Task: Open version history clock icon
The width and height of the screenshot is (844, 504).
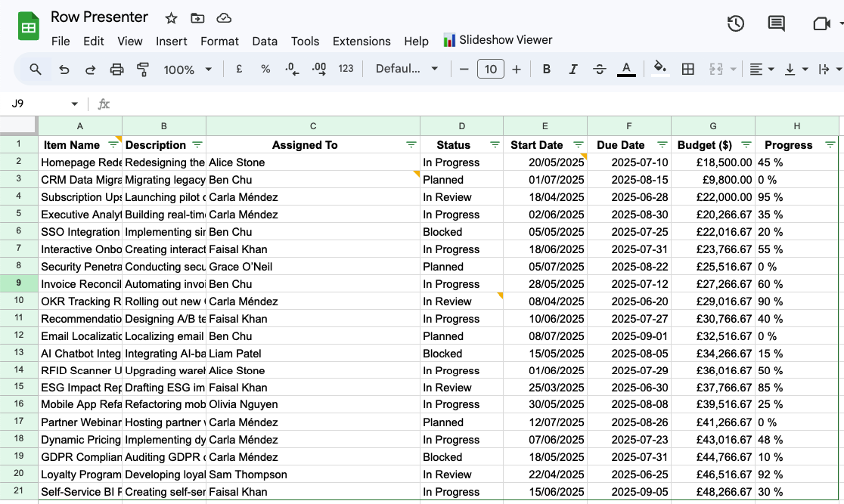Action: point(735,23)
